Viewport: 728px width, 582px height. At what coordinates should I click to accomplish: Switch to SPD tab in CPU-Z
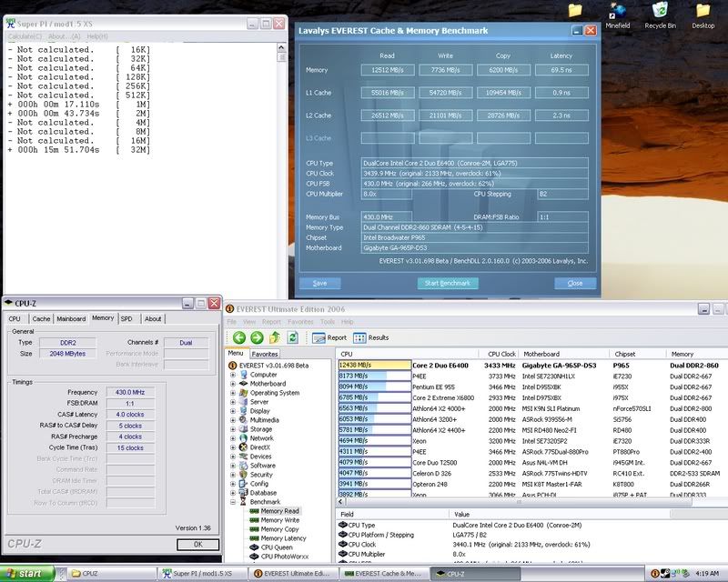[x=126, y=319]
